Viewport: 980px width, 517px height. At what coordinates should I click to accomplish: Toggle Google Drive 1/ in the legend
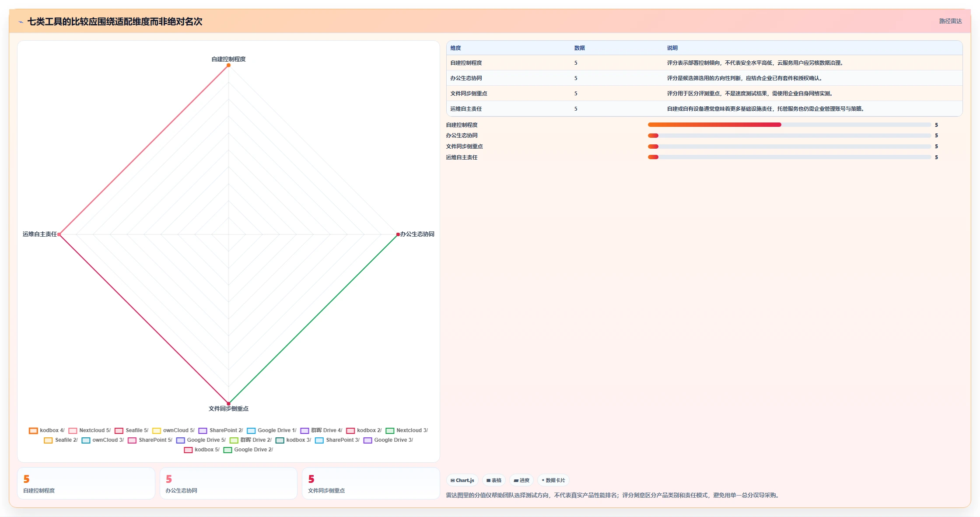point(272,430)
